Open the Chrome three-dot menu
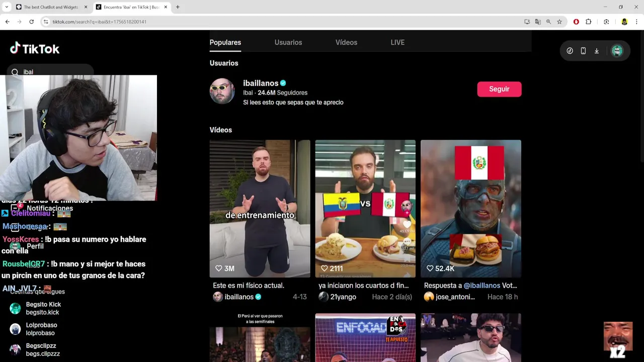 [636, 22]
